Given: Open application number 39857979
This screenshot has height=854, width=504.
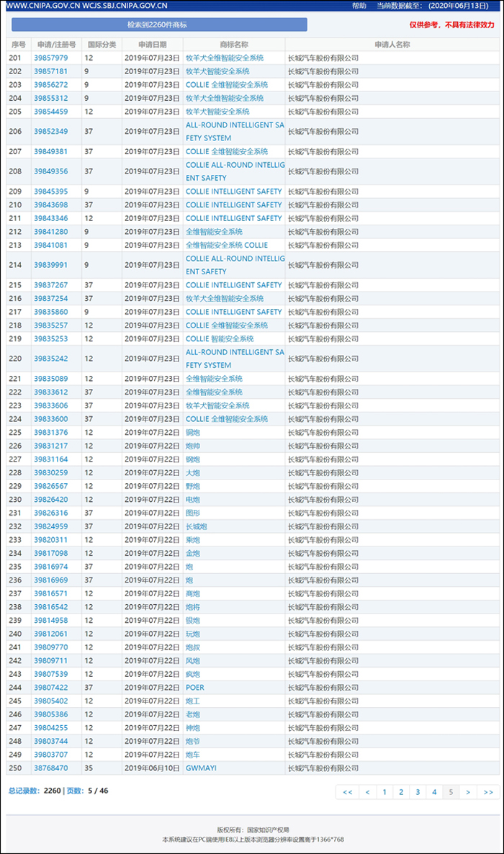Looking at the screenshot, I should (50, 58).
